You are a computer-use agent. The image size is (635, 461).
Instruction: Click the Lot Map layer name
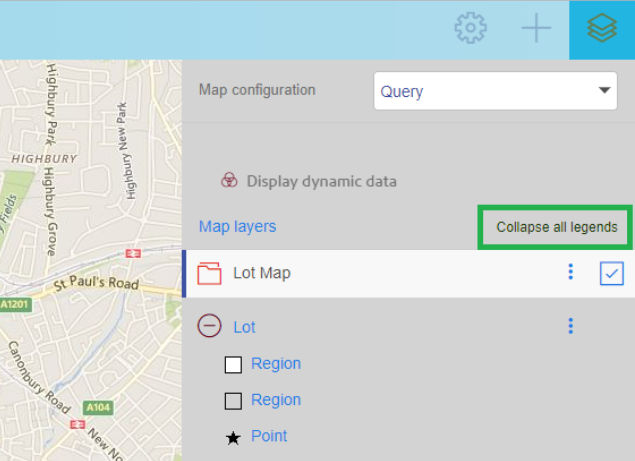(262, 273)
